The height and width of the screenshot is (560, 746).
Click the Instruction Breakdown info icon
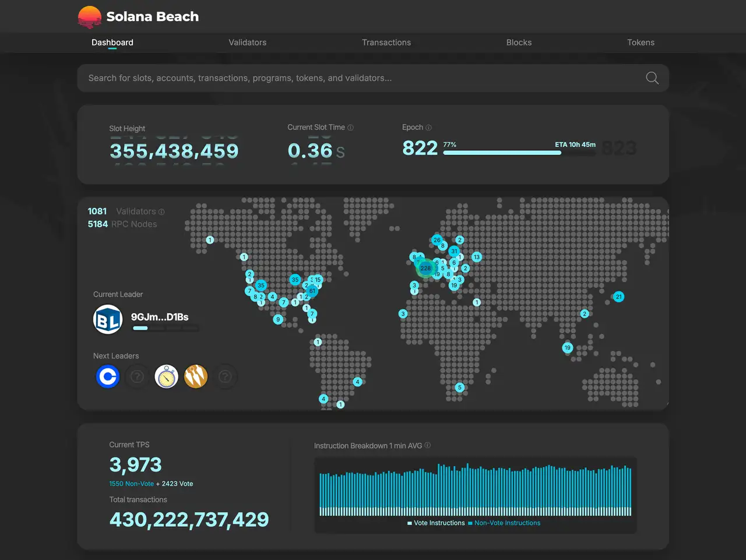tap(428, 446)
